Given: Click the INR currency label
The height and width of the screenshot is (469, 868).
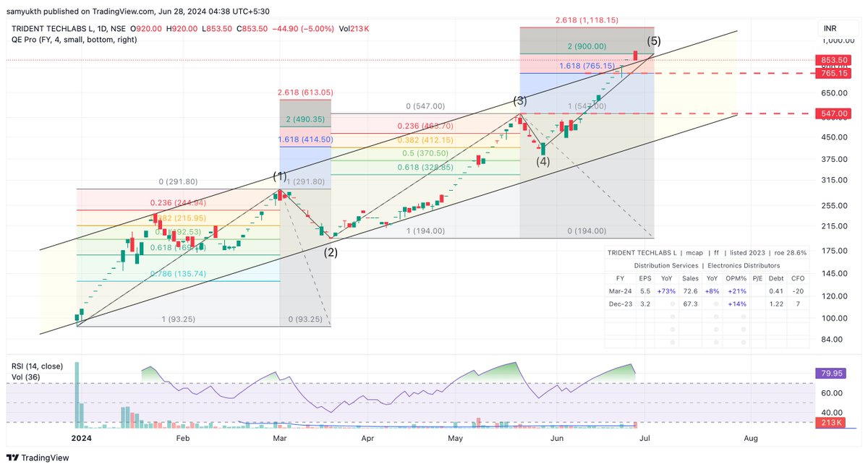Looking at the screenshot, I should 830,28.
